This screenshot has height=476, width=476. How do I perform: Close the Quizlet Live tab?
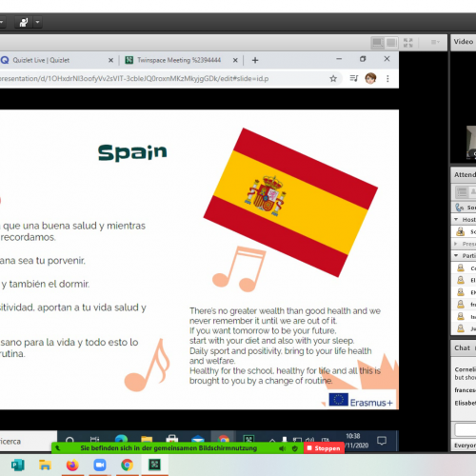[110, 60]
